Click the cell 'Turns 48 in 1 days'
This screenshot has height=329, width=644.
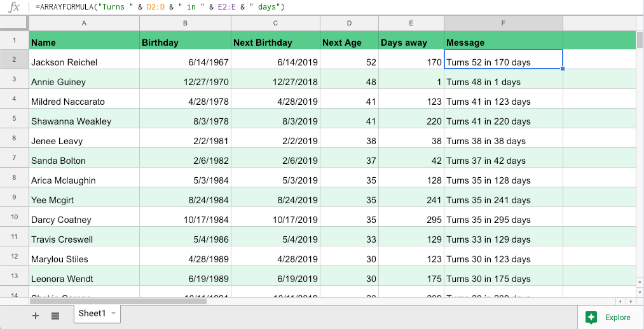pos(503,82)
